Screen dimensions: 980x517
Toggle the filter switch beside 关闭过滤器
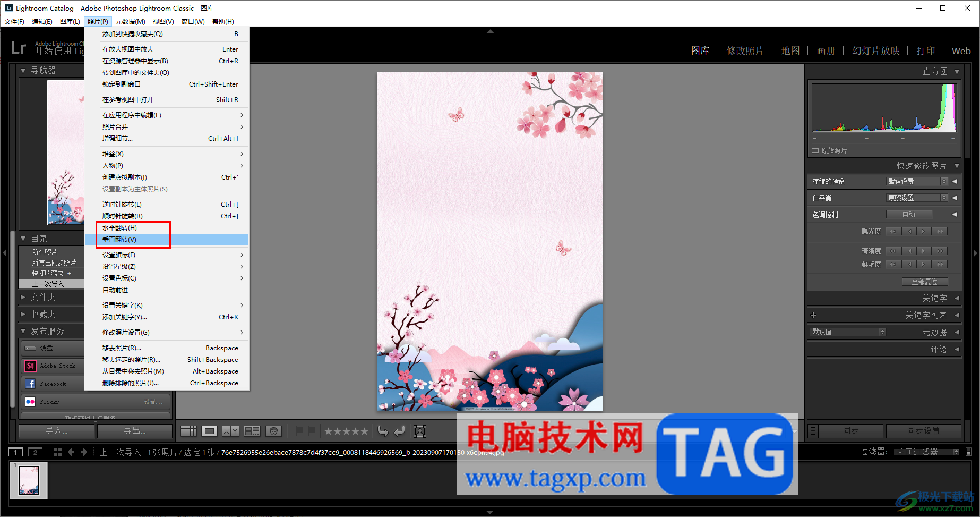[968, 452]
